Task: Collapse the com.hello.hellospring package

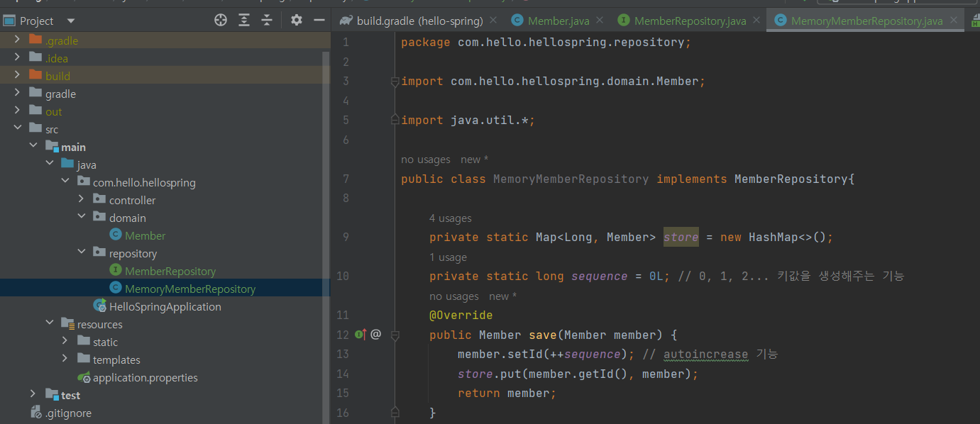Action: [65, 182]
